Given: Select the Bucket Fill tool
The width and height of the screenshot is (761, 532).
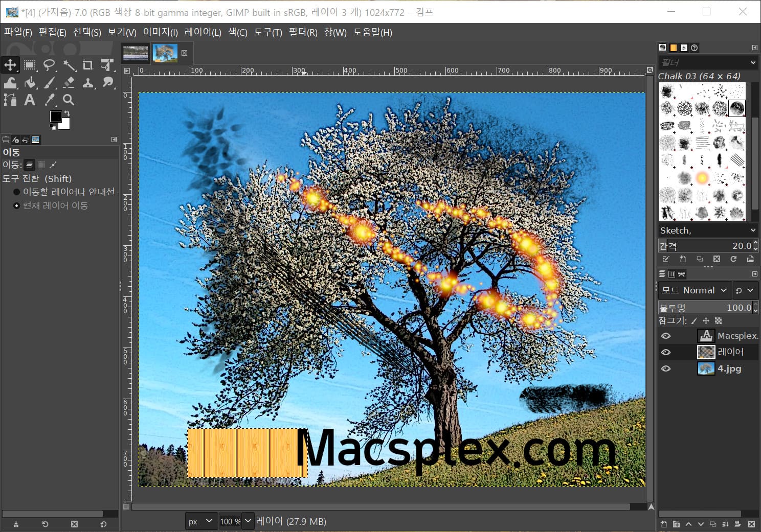Looking at the screenshot, I should (30, 82).
